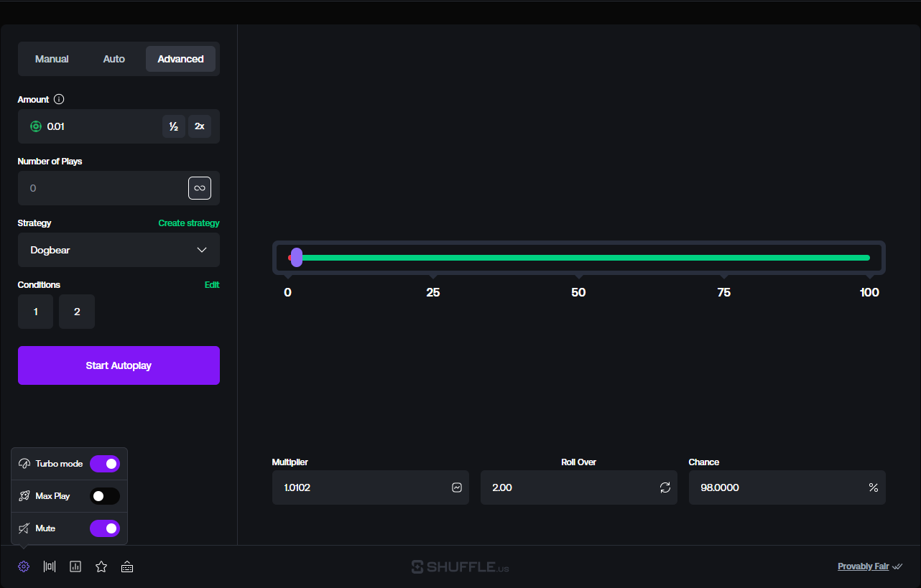Viewport: 921px width, 588px height.
Task: Open the multiplier graph icon
Action: (x=456, y=487)
